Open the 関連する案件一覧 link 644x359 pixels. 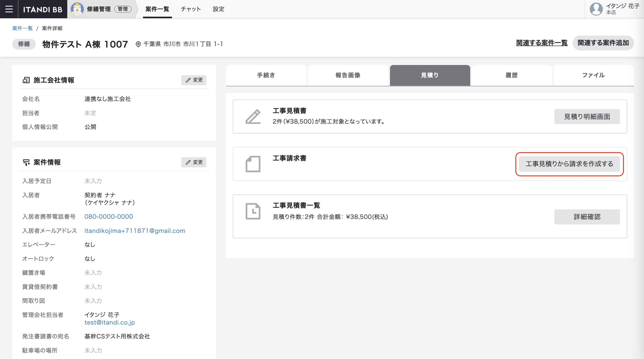coord(542,43)
